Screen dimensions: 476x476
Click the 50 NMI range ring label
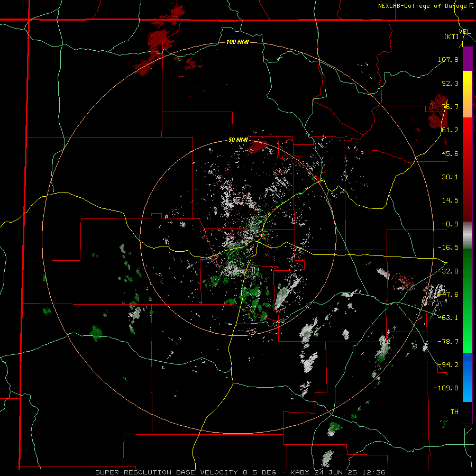point(238,140)
